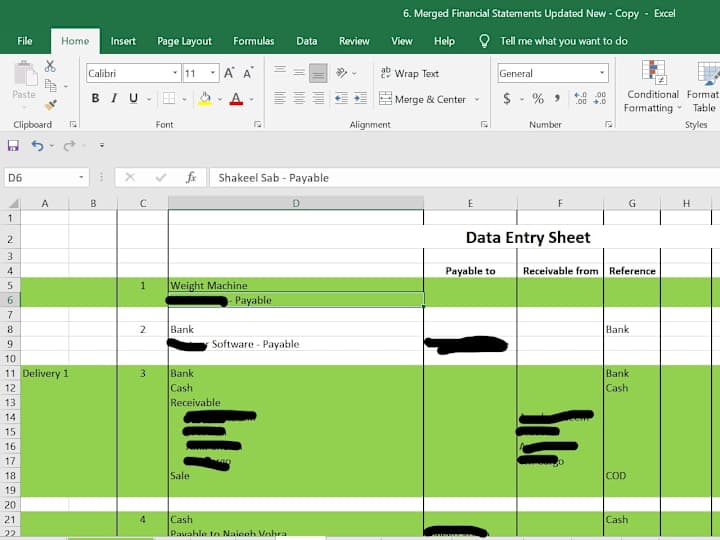Click Format as Table button

tap(703, 87)
